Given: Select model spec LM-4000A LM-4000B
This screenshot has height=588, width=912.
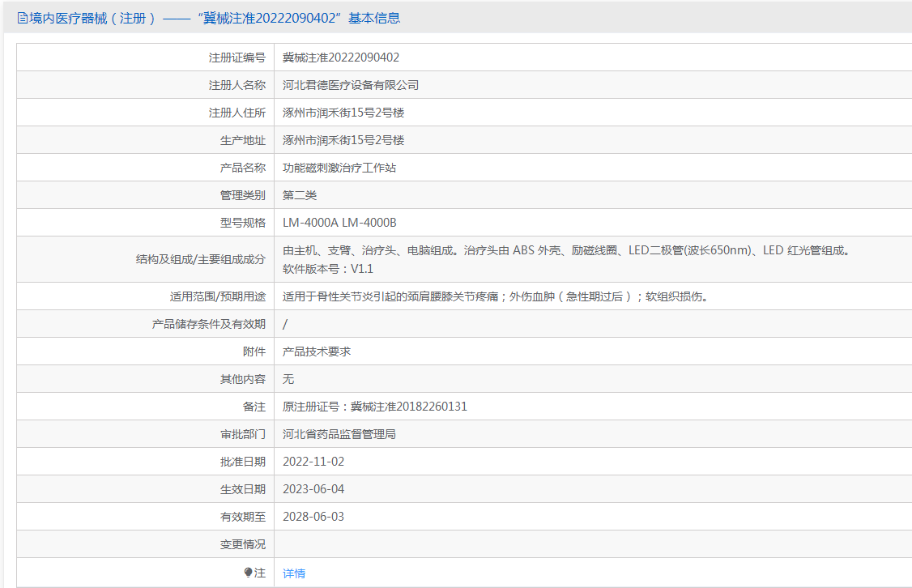Looking at the screenshot, I should pyautogui.click(x=339, y=223).
